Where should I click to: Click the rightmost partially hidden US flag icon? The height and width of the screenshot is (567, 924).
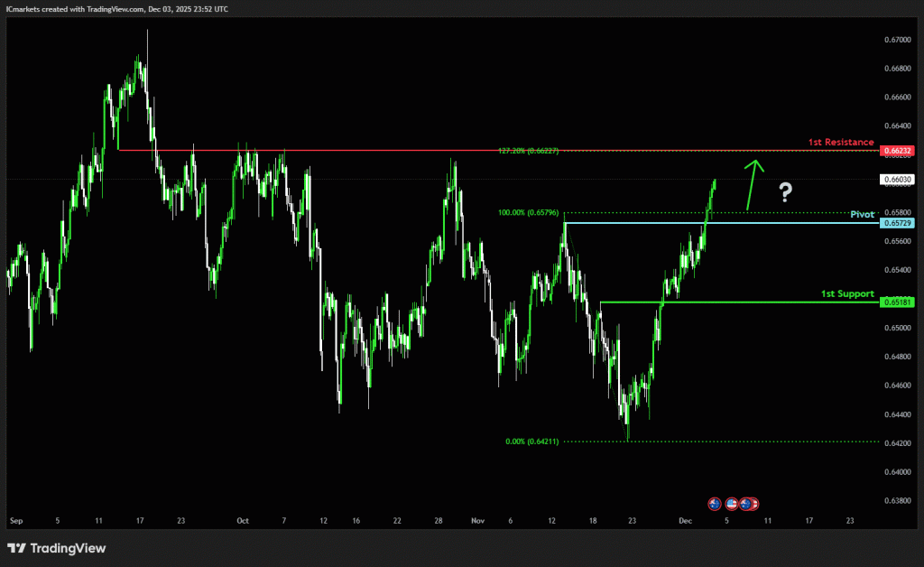point(754,503)
